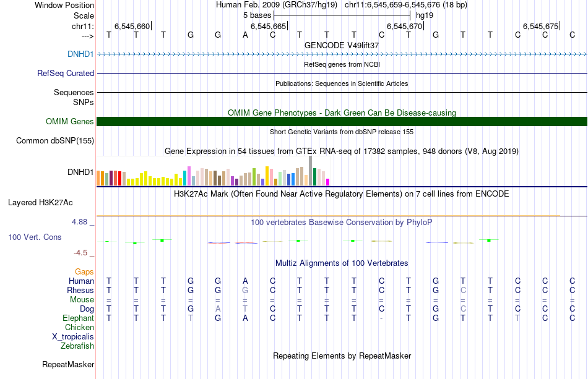Select the OMIM Genes track label
Viewport: 588px width, 379px height.
[x=69, y=122]
